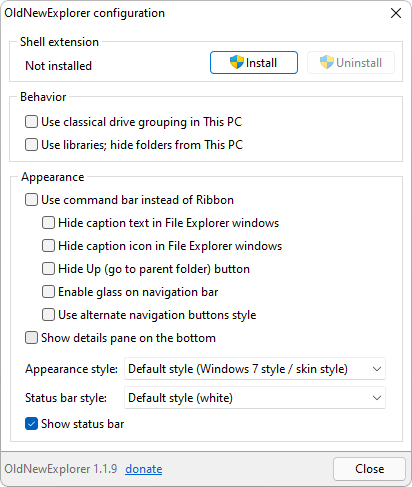Check Show details pane on the bottom
This screenshot has height=487, width=412.
coord(31,338)
